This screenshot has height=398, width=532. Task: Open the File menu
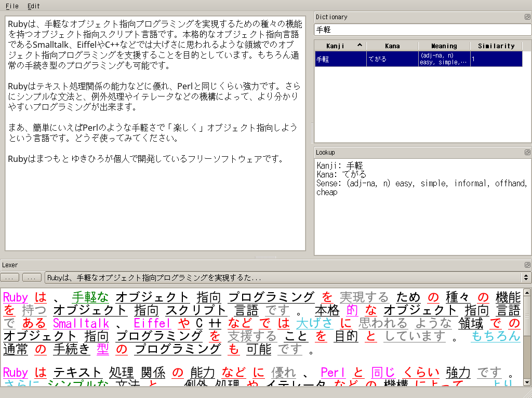[12, 6]
